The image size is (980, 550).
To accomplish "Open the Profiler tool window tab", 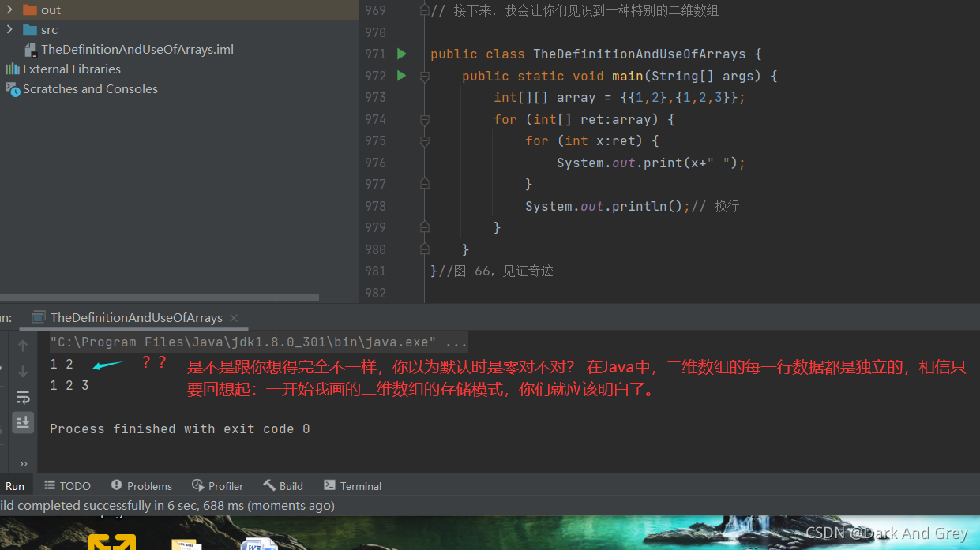I will pos(218,486).
